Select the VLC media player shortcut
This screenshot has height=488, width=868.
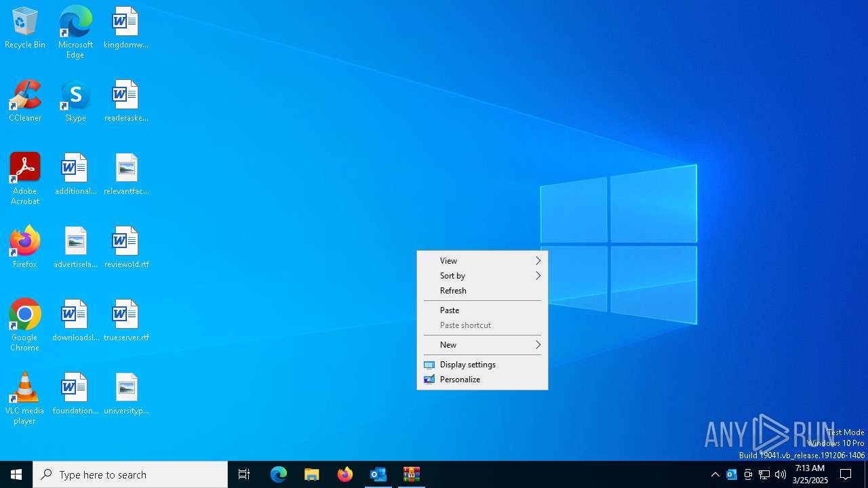(x=25, y=399)
